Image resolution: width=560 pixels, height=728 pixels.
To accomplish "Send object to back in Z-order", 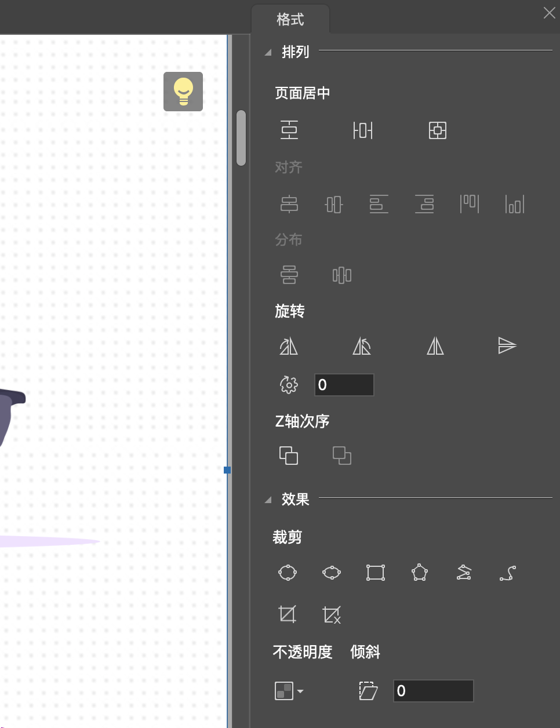I will pos(342,456).
